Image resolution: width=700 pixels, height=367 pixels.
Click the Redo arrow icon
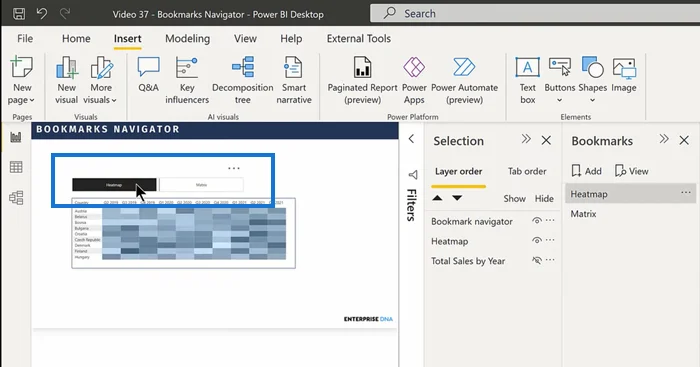[65, 13]
